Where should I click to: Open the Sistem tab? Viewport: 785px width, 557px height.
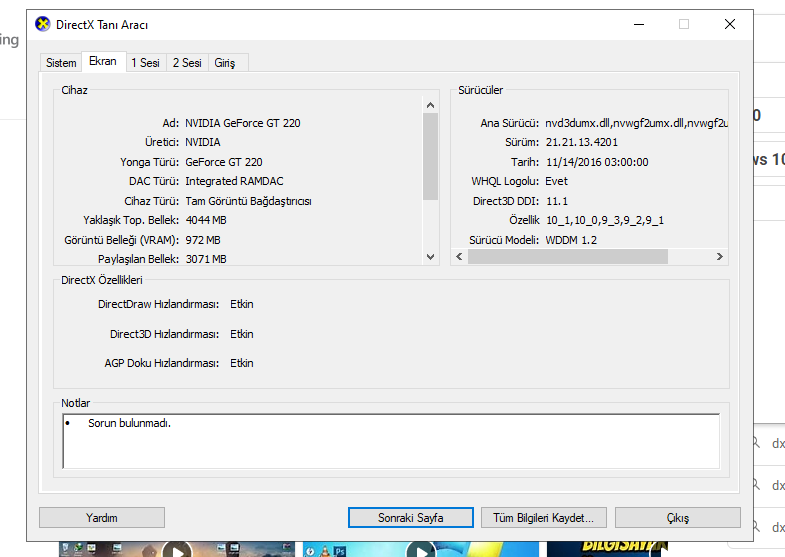61,63
